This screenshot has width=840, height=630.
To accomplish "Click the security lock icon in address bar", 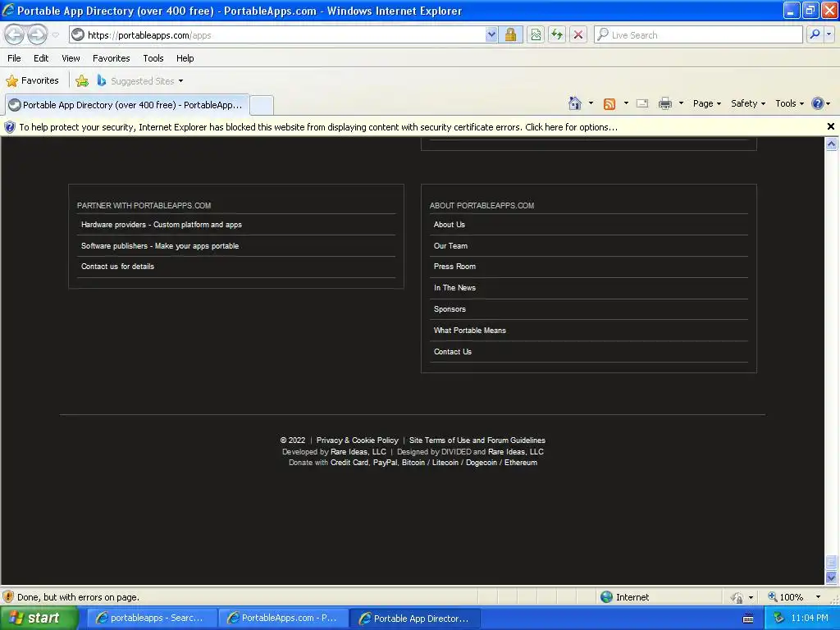I will pyautogui.click(x=510, y=34).
